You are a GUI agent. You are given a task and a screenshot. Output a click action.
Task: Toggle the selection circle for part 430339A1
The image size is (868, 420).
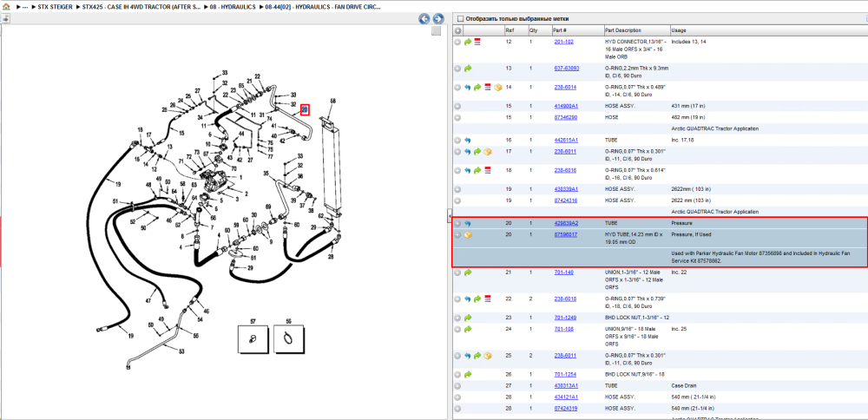point(457,188)
